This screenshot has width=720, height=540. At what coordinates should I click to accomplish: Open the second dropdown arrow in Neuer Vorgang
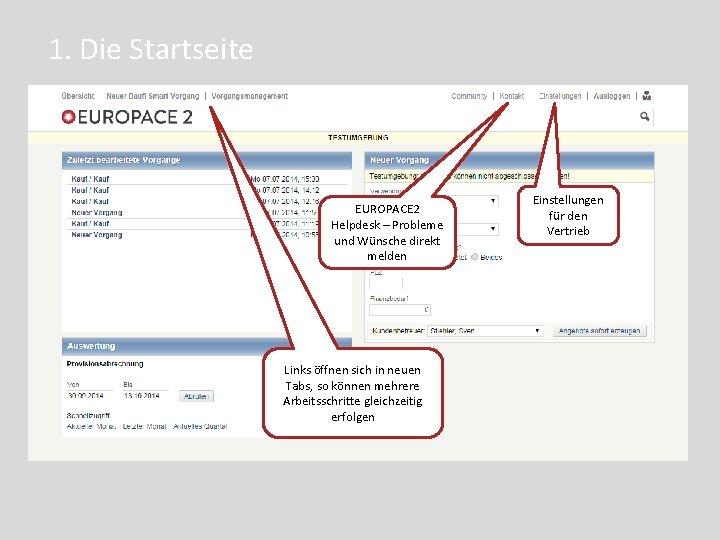(x=493, y=229)
